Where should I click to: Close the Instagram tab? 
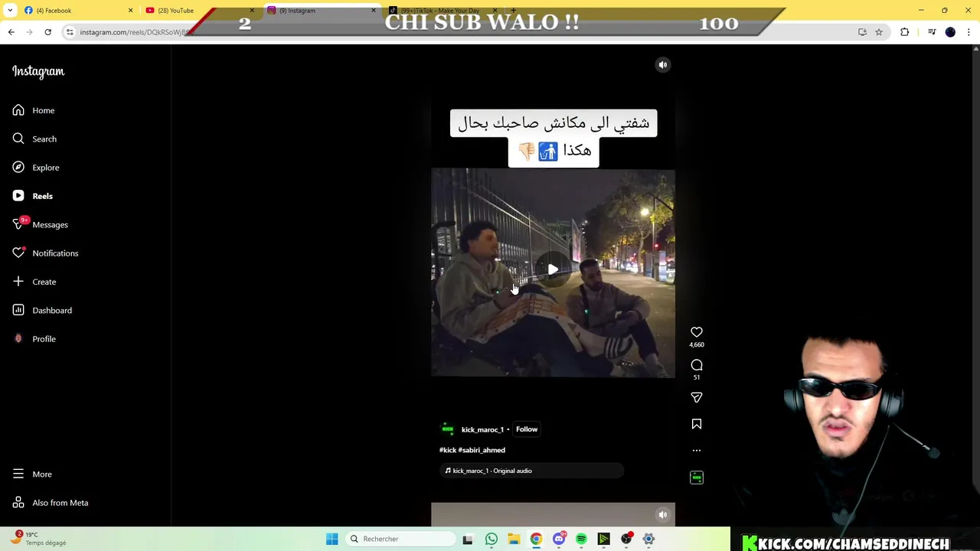[x=374, y=11]
